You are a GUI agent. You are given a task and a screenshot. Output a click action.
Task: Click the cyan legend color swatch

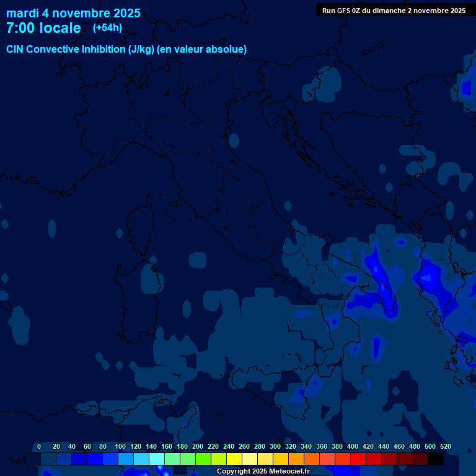(x=157, y=459)
